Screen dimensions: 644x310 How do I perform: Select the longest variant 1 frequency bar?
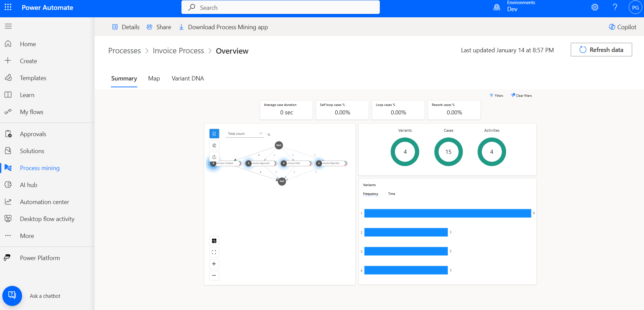pos(447,213)
